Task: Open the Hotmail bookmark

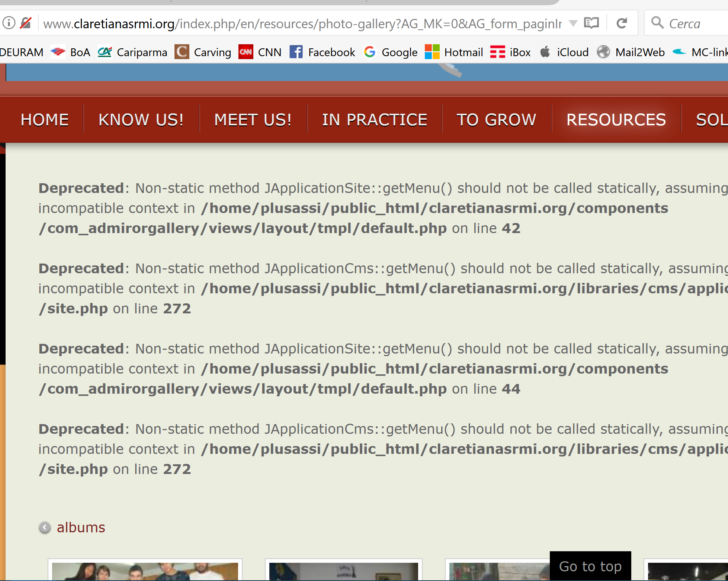Action: tap(454, 52)
